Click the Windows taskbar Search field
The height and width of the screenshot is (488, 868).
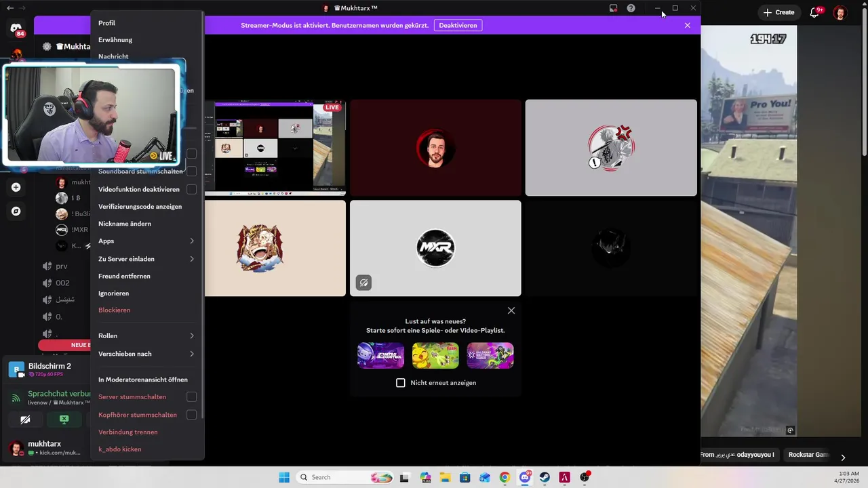click(345, 477)
